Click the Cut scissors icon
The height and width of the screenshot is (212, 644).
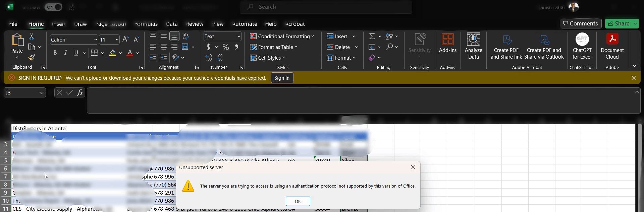(32, 36)
